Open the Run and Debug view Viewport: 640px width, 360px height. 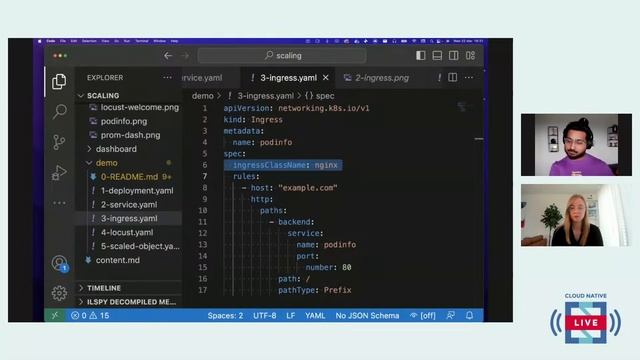click(59, 173)
